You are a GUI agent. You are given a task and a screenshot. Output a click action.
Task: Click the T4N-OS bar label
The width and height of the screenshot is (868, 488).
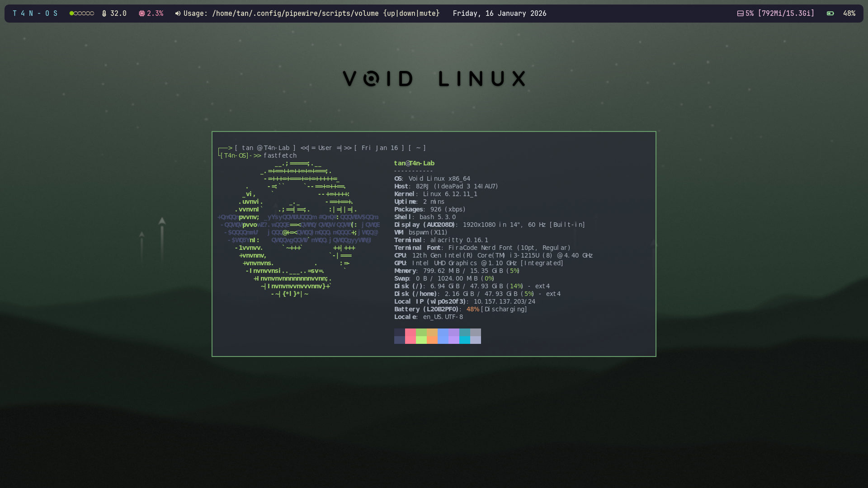(35, 13)
